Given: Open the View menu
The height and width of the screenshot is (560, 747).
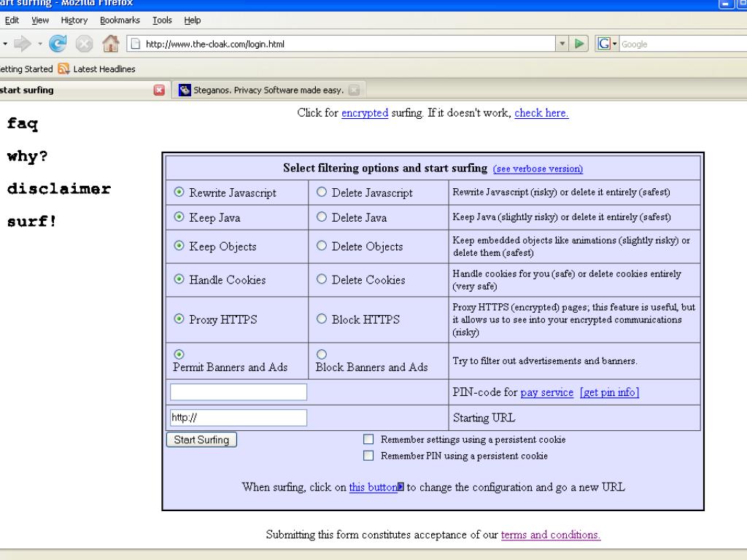Looking at the screenshot, I should coord(40,20).
